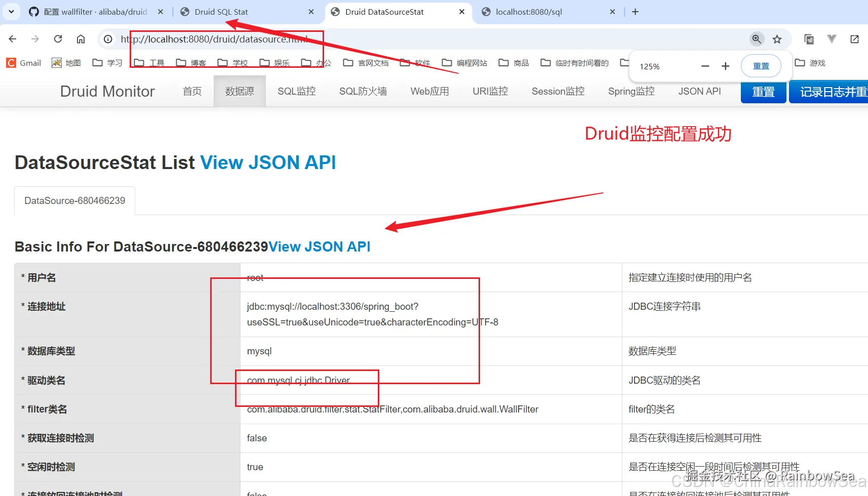Open View JSON API beside DataSourceStat List
This screenshot has height=496, width=868.
(x=268, y=162)
